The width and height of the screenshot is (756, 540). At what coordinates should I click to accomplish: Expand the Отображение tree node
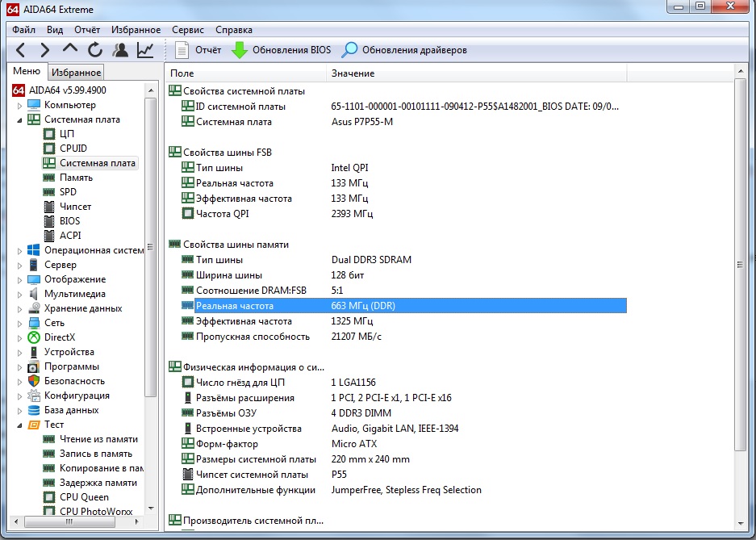point(19,279)
